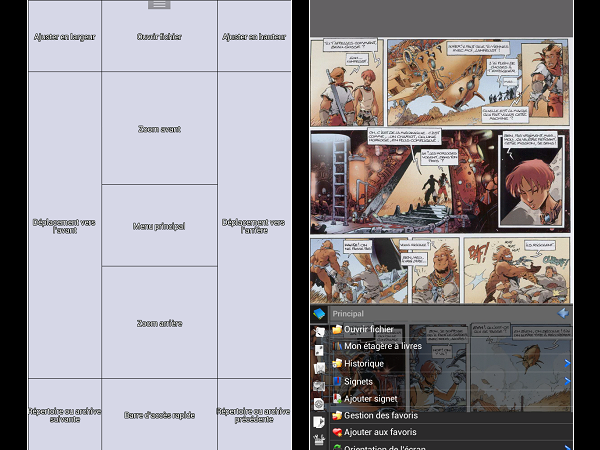This screenshot has width=600, height=450.
Task: Open the sidebar tools icon at the bottom
Action: pos(319,440)
